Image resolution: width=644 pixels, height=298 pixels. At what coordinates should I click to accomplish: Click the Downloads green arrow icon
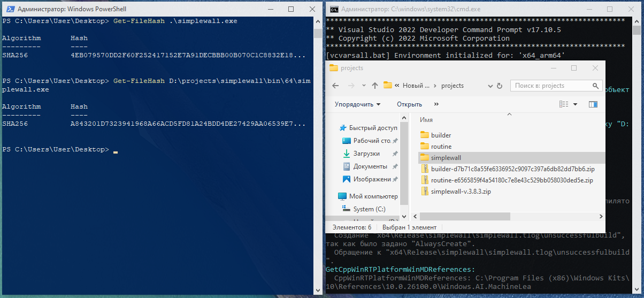click(x=347, y=154)
